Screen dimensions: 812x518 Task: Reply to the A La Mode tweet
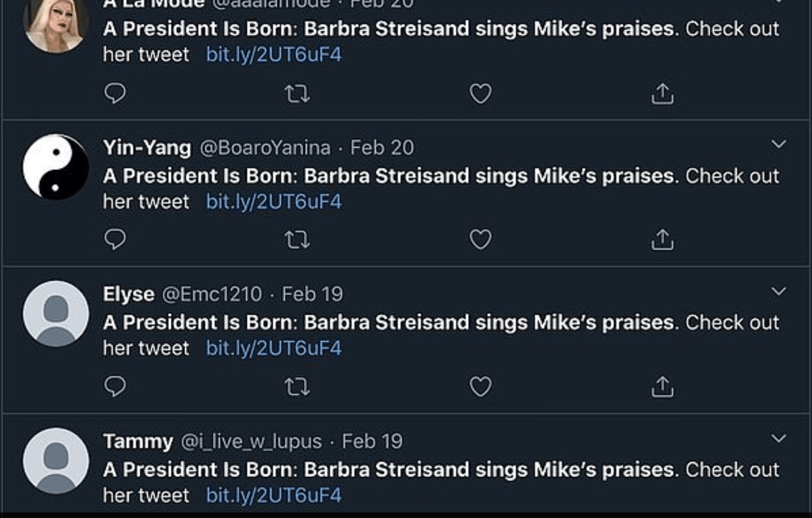tap(115, 93)
